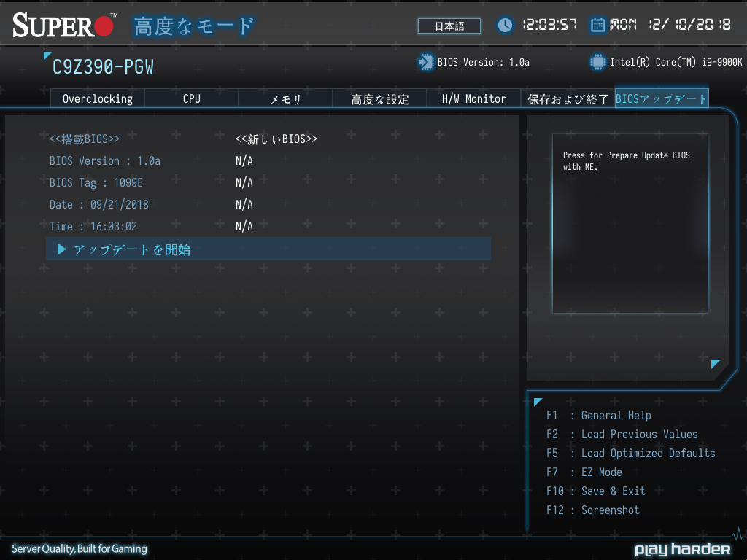
Task: Open the CPU tab
Action: tap(192, 98)
